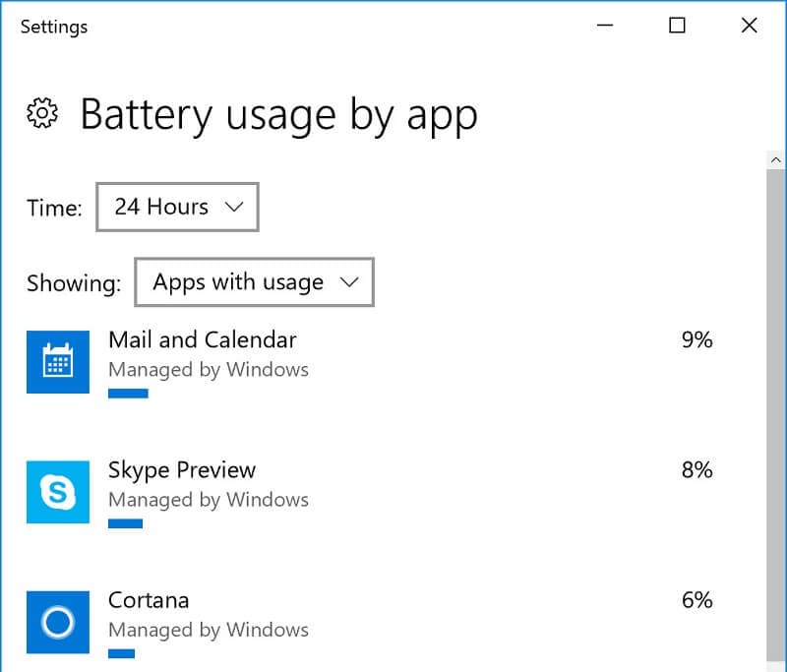Click the vertical scrollbar thumb

[776, 416]
